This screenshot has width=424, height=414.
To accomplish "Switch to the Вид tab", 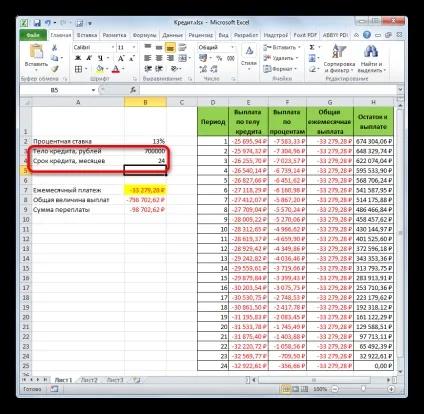I will (x=223, y=35).
